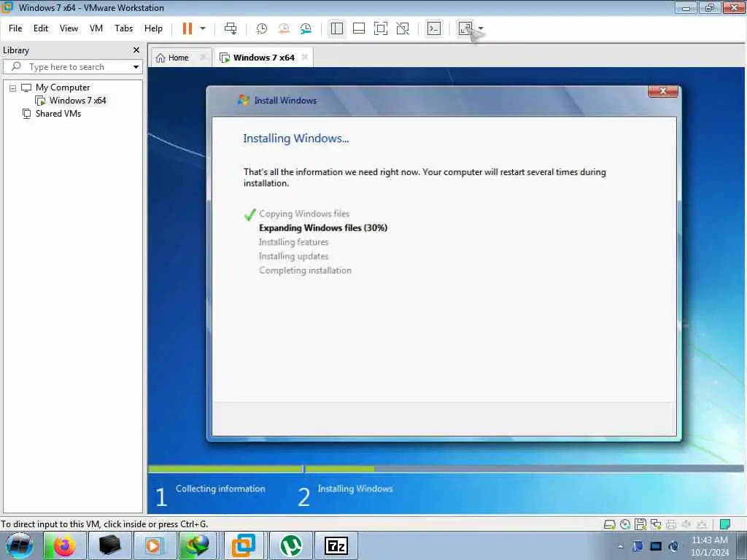Screen dimensions: 747x560
Task: Open the stretch guest dropdown arrow
Action: coord(481,28)
